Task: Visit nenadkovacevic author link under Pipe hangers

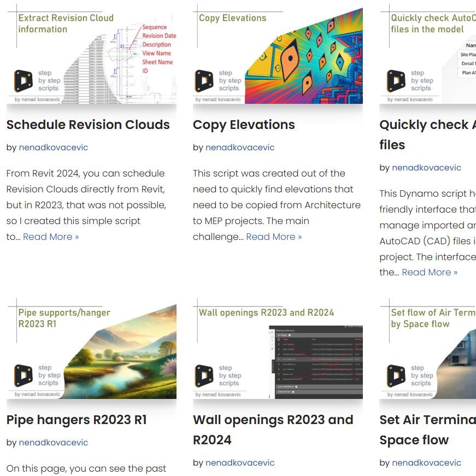Action: click(54, 443)
